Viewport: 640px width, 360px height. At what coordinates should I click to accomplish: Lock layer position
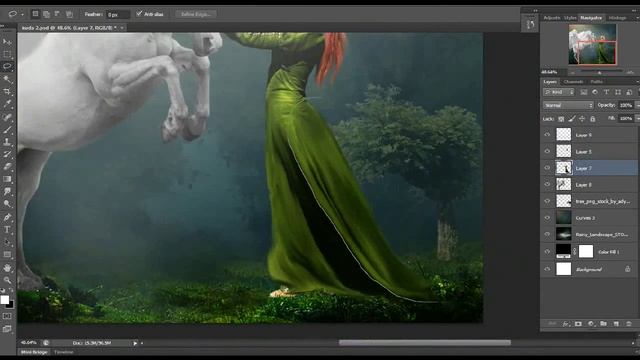pyautogui.click(x=582, y=119)
